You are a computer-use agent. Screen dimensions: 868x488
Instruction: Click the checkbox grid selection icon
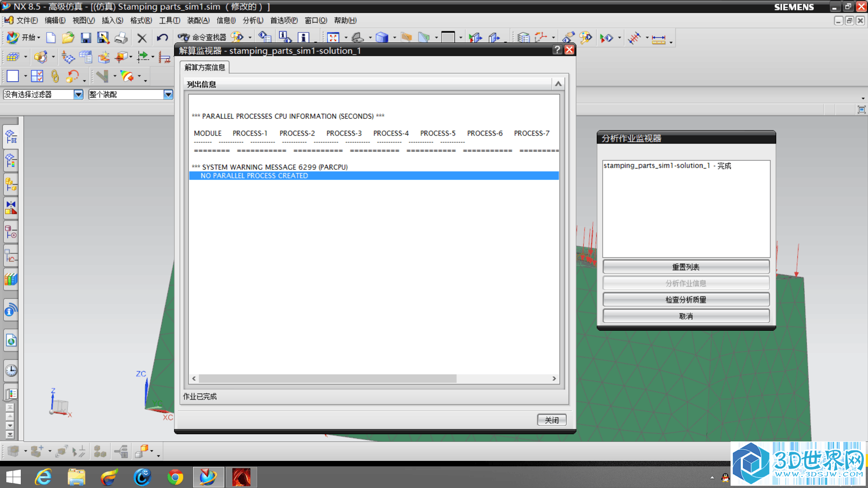click(x=37, y=76)
